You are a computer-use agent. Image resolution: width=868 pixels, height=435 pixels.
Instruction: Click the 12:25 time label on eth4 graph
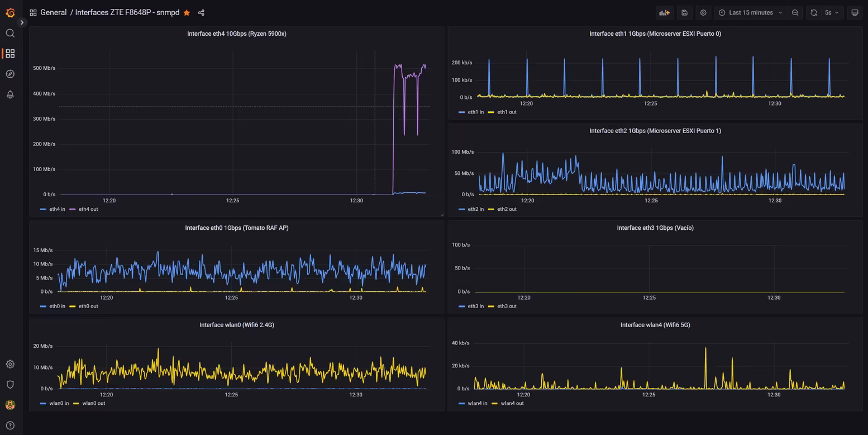coord(233,200)
